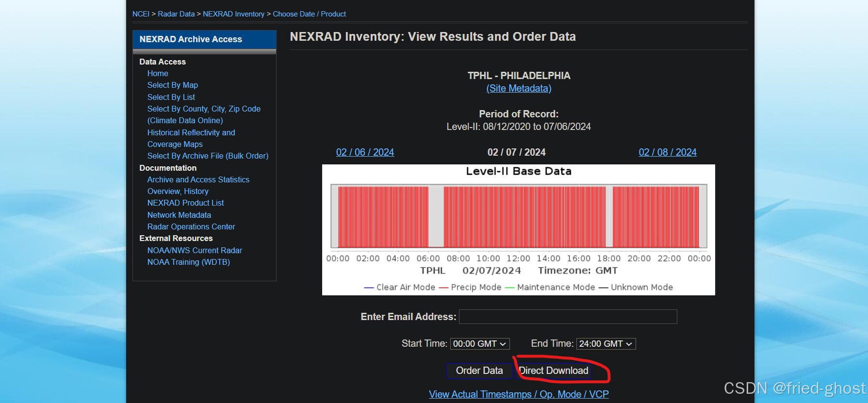The width and height of the screenshot is (868, 403).
Task: Visit Radar Operations Center link
Action: (191, 226)
